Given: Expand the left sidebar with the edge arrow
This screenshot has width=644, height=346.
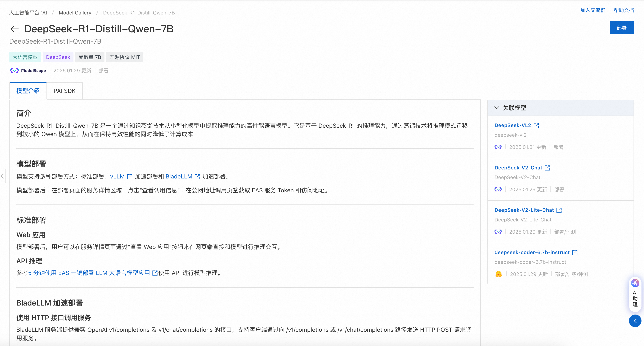Looking at the screenshot, I should (x=3, y=176).
